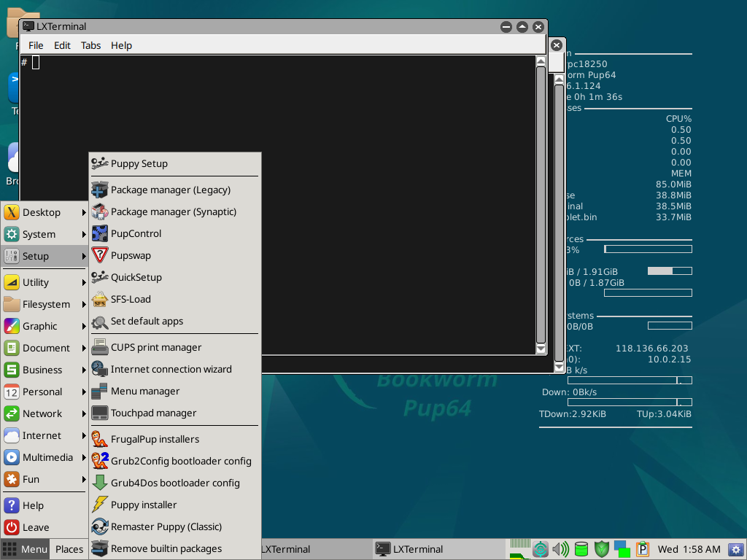Open Remove builtin packages
This screenshot has width=747, height=560.
point(175,548)
